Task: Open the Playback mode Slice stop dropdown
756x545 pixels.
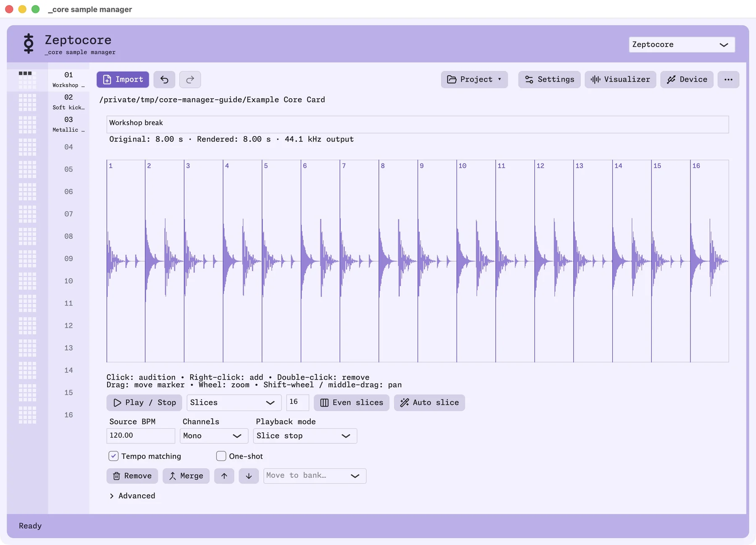Action: 305,436
